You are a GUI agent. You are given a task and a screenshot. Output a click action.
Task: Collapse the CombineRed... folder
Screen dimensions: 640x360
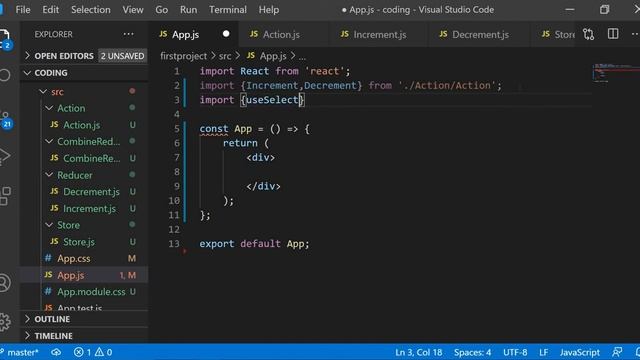[x=83, y=141]
